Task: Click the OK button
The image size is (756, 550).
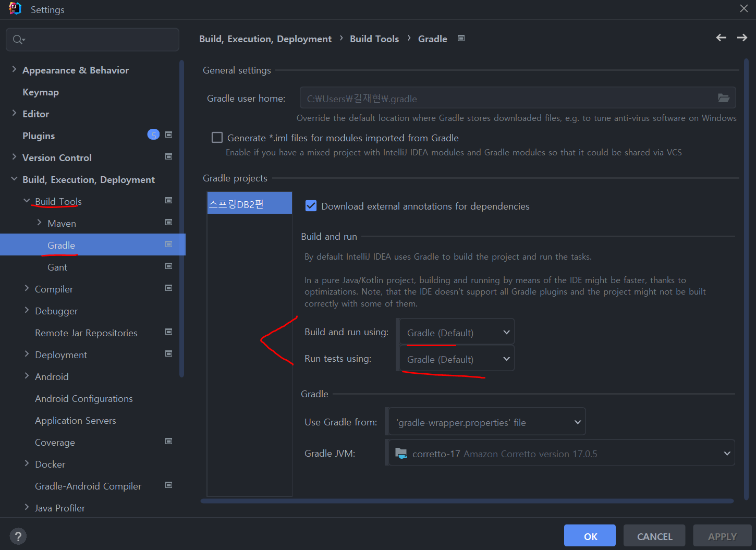Action: 590,536
